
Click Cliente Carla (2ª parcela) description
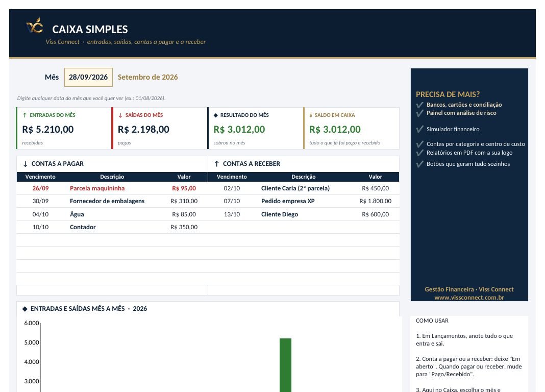pos(295,188)
